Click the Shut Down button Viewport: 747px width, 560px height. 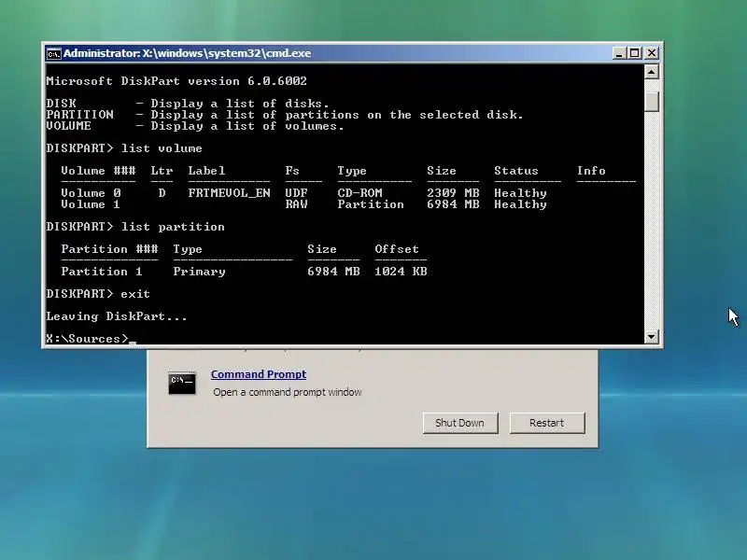point(460,423)
